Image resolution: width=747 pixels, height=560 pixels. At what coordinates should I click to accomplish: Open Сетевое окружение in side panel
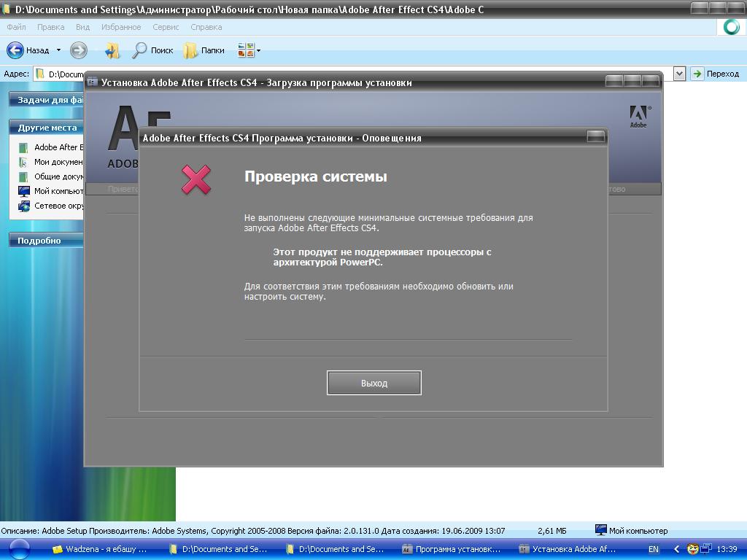click(x=58, y=206)
